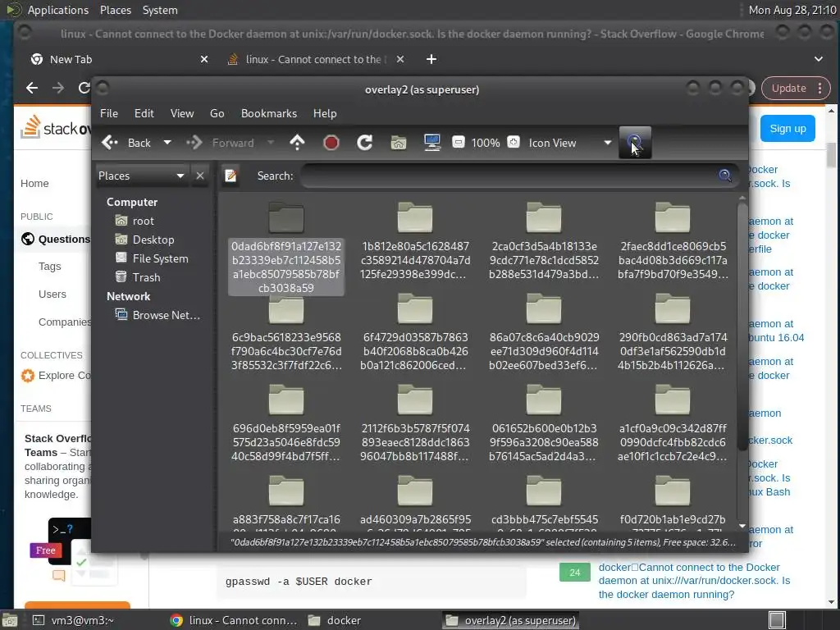The height and width of the screenshot is (630, 840).
Task: Click in the Search text field
Action: [519, 176]
